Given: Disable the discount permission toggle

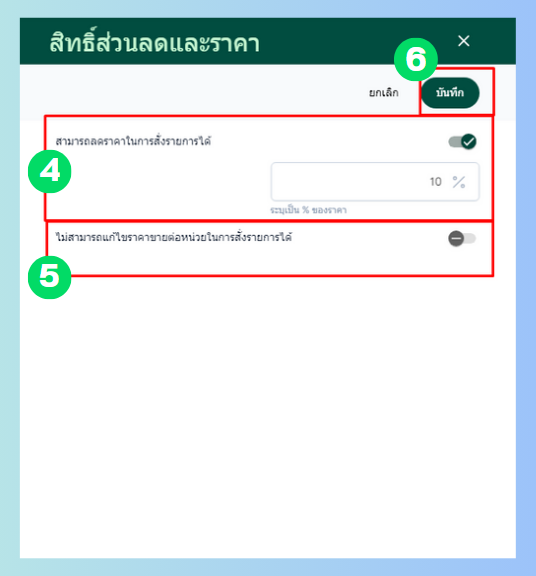Looking at the screenshot, I should tap(462, 142).
